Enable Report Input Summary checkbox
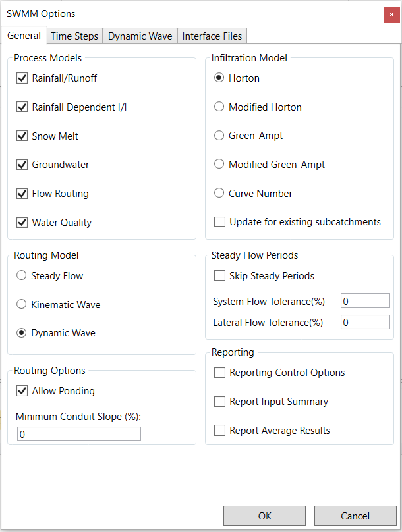The width and height of the screenshot is (402, 532). (220, 402)
